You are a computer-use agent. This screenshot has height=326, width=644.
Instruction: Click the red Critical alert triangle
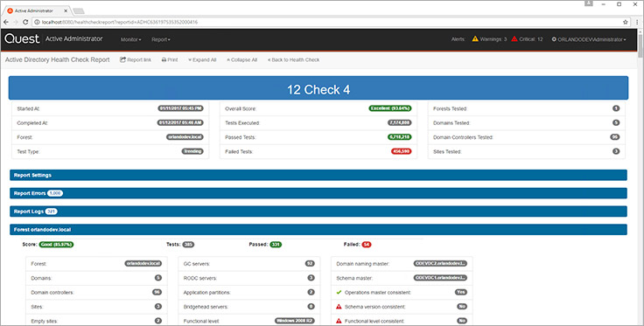click(514, 39)
